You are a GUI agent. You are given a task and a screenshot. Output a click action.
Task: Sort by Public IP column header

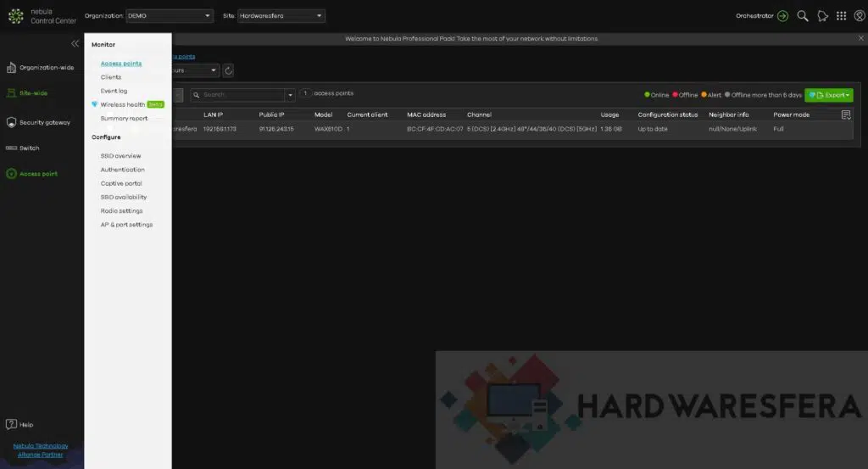click(271, 114)
